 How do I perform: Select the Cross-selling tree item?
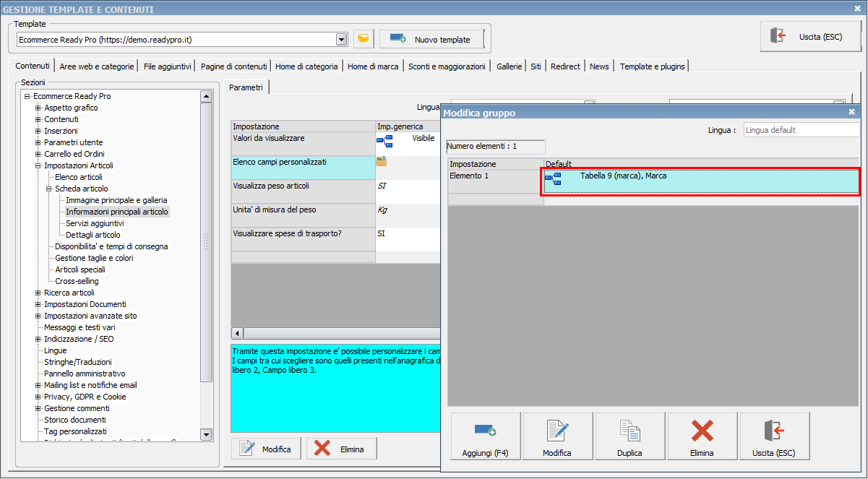(77, 281)
